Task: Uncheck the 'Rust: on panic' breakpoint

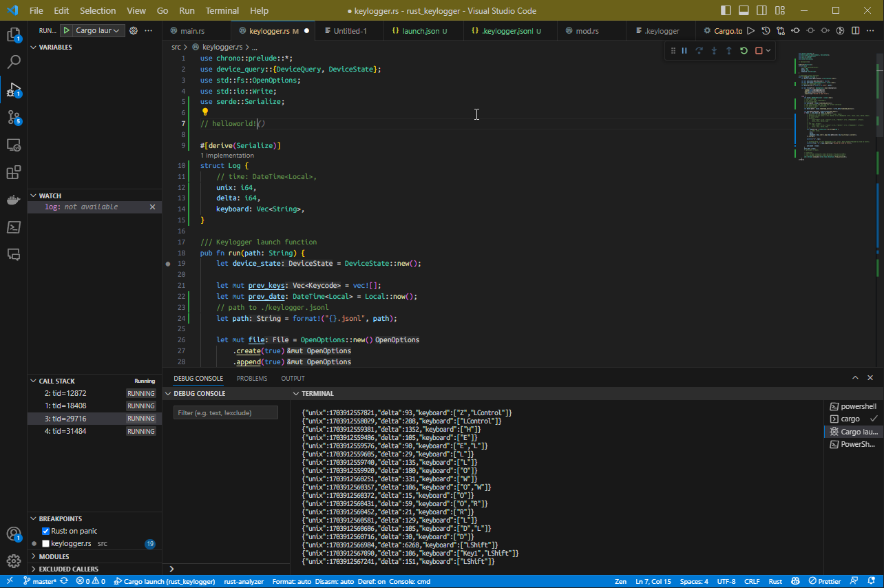Action: click(x=45, y=531)
